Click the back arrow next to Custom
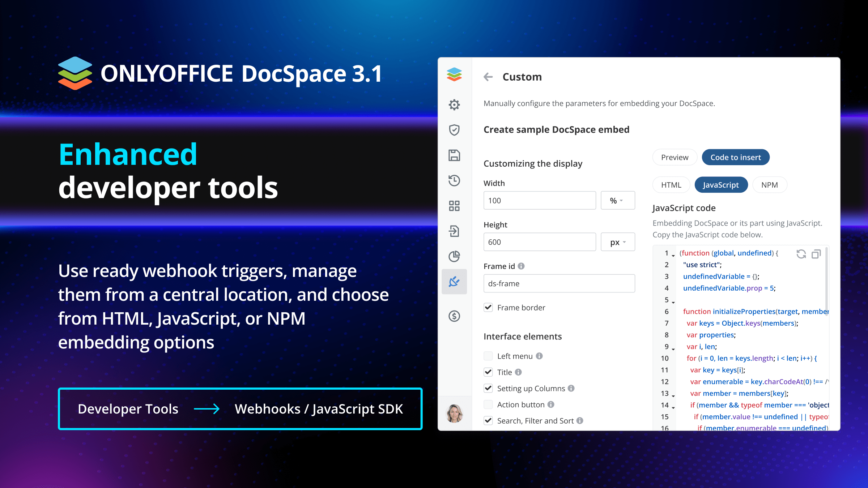Viewport: 868px width, 488px height. coord(488,77)
